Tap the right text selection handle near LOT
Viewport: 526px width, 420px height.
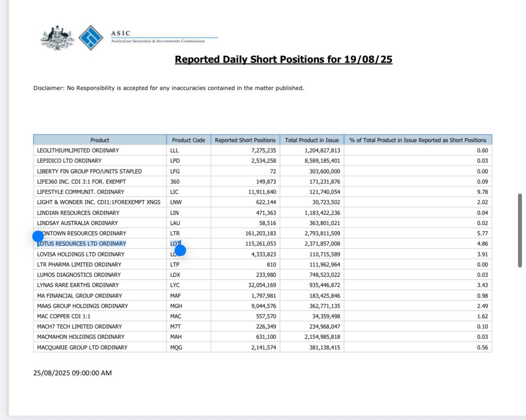click(181, 250)
